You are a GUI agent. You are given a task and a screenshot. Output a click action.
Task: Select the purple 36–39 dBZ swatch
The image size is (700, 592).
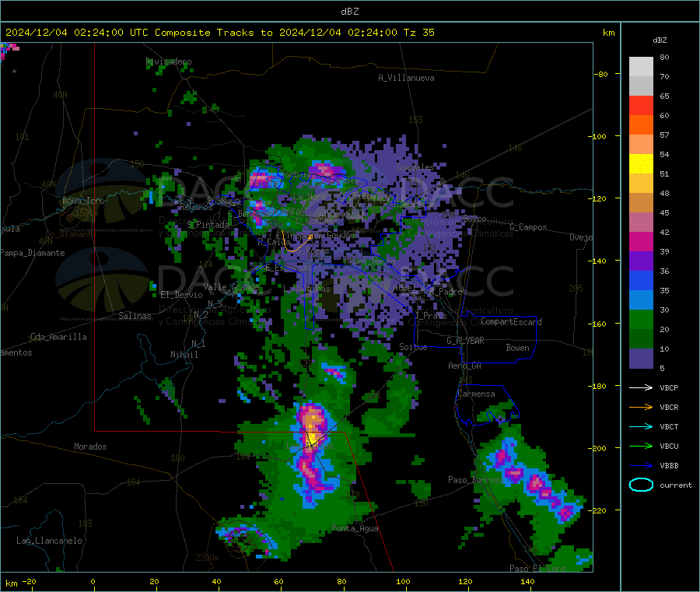coord(641,261)
